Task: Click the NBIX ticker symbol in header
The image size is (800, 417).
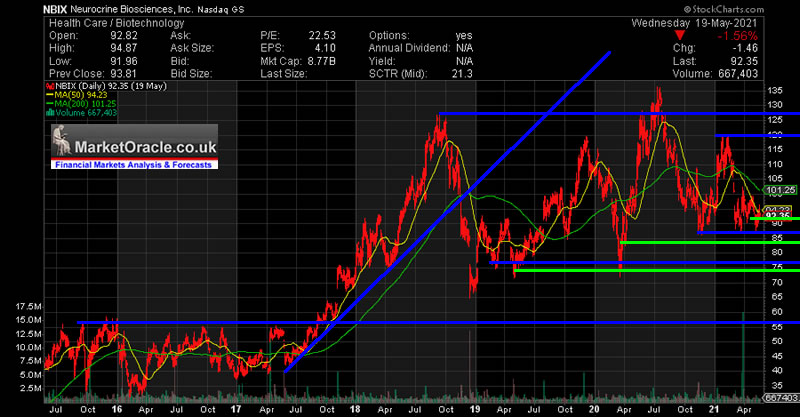Action: point(23,6)
